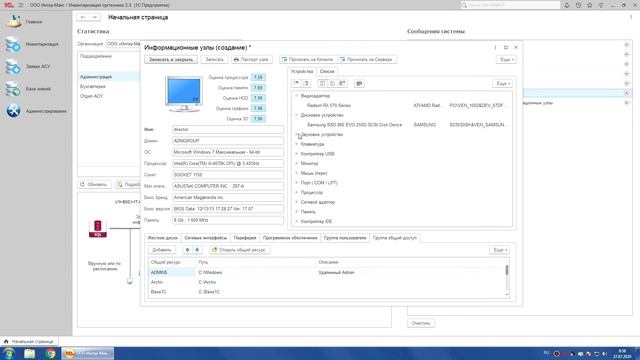
Task: Click the SQL server icon on the diagram
Action: point(98,229)
